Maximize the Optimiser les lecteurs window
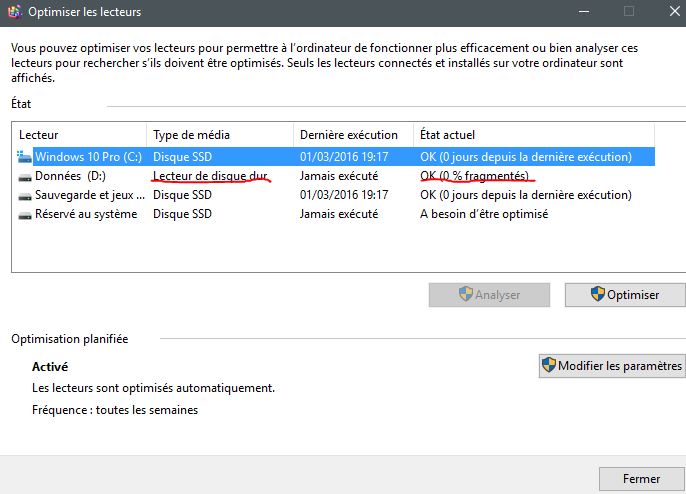 (629, 12)
